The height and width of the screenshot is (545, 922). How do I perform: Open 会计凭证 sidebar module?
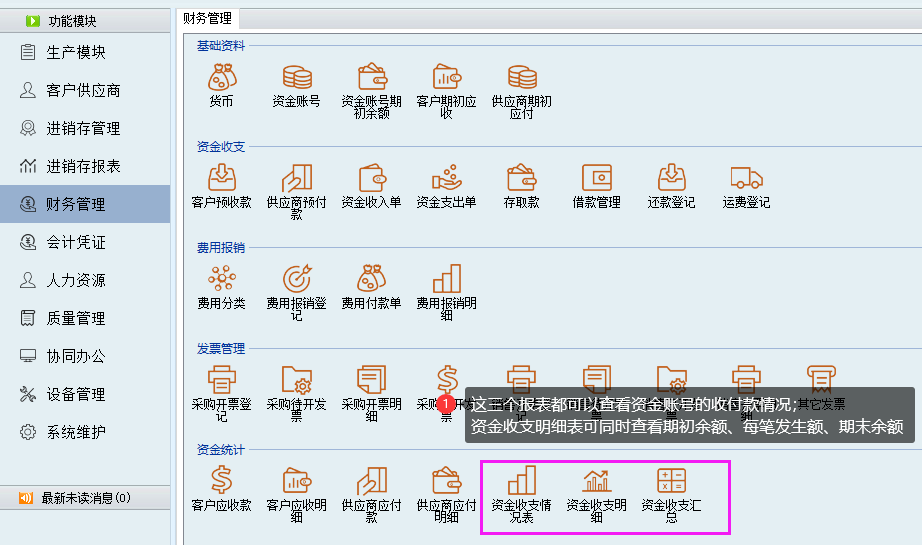coord(76,242)
